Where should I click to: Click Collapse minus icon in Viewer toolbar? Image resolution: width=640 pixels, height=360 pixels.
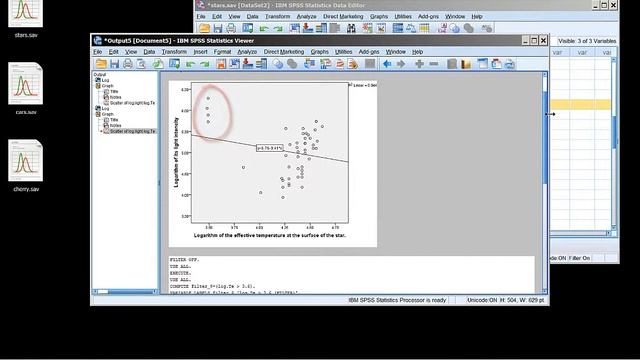434,64
